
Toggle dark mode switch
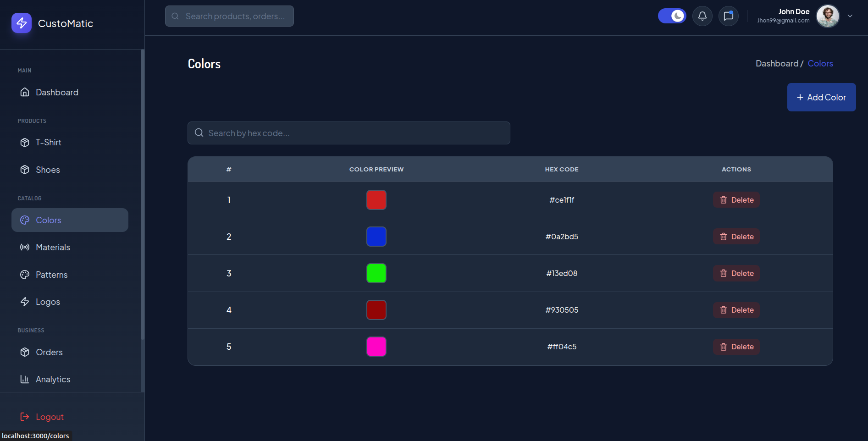point(672,16)
